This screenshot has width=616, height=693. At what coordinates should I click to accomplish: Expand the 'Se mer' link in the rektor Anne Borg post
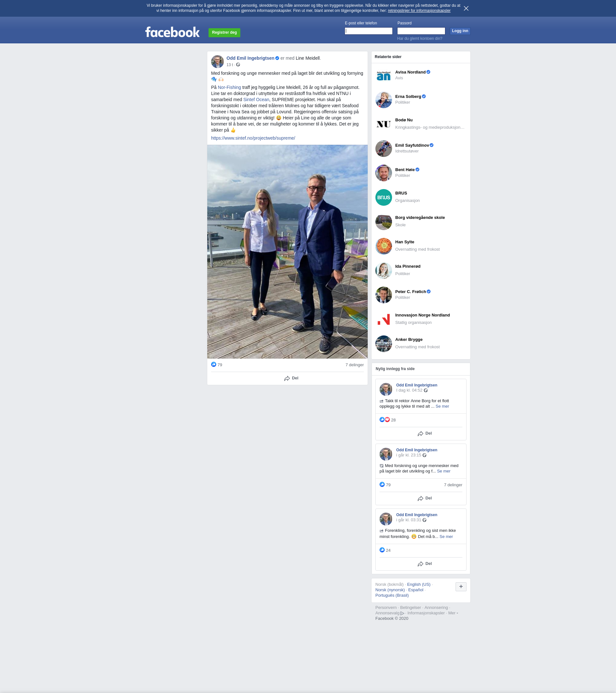point(442,406)
